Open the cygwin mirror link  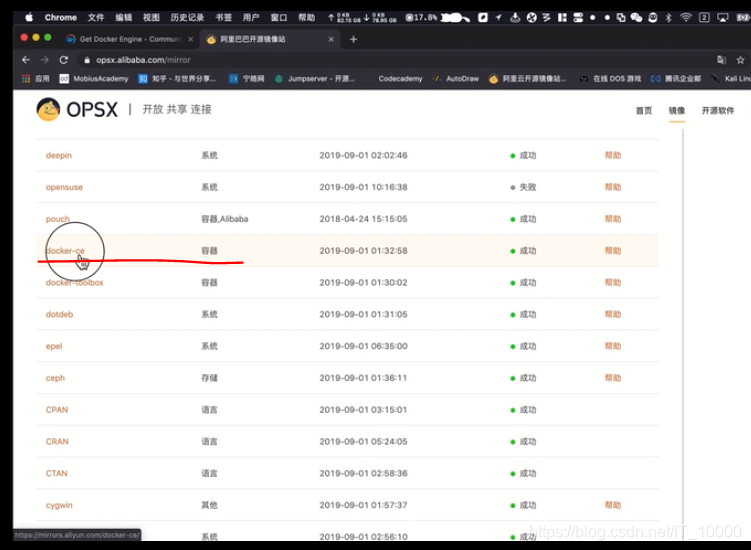[x=59, y=505]
